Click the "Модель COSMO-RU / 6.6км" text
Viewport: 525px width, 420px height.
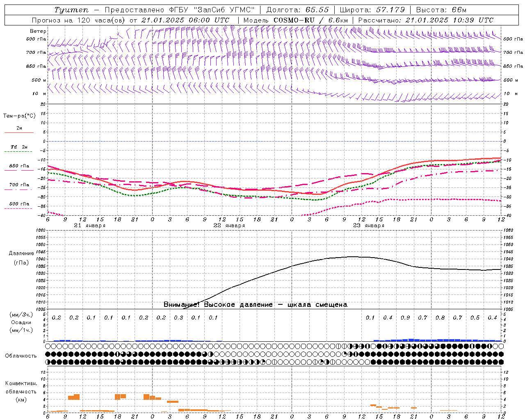coord(296,20)
